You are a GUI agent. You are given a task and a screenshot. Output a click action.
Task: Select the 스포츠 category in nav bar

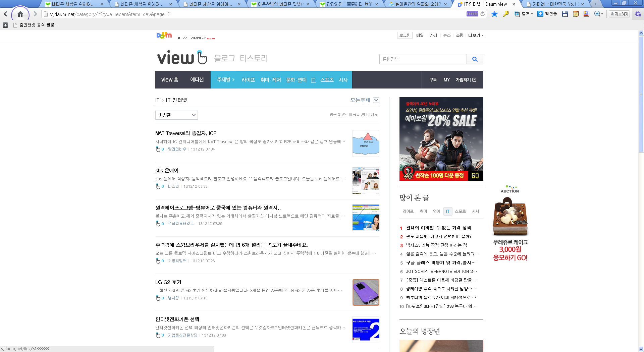pyautogui.click(x=327, y=80)
